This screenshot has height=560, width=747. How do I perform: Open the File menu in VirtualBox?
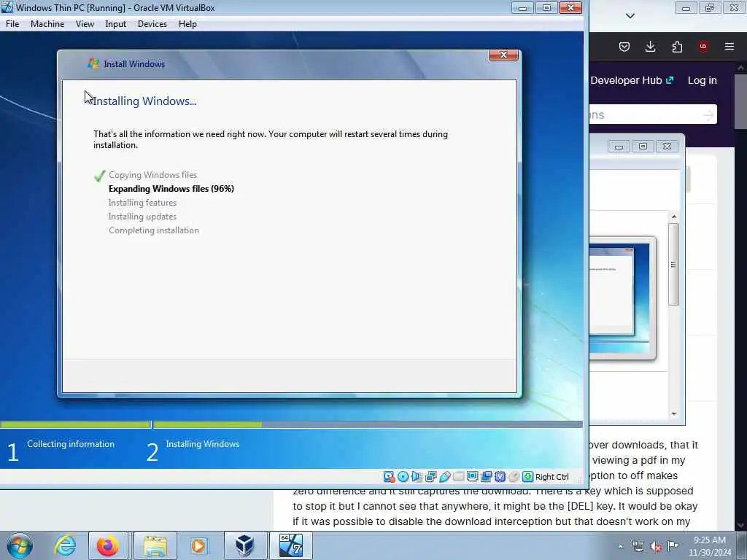coord(12,24)
